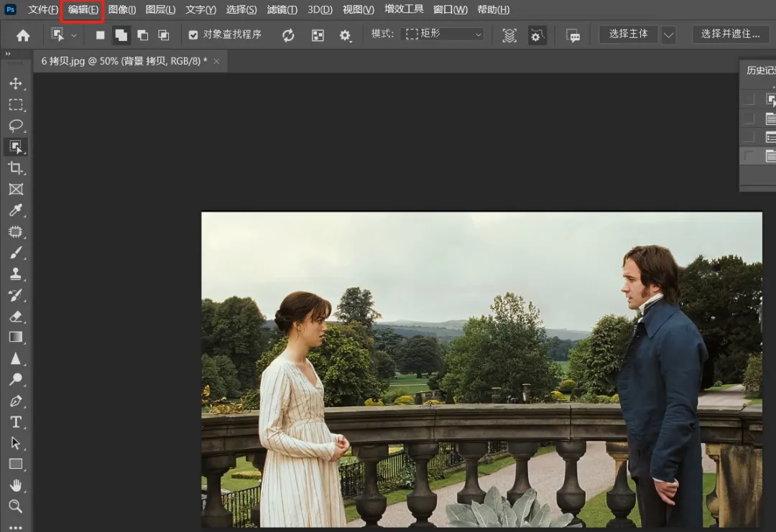Select the Object Selection tool in toolbox
776x532 pixels.
pos(16,147)
